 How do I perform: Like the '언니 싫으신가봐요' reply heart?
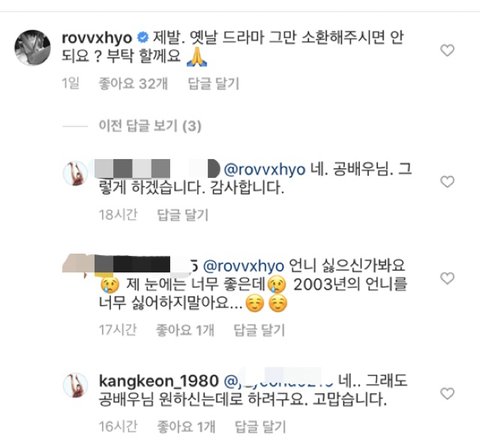pyautogui.click(x=447, y=278)
